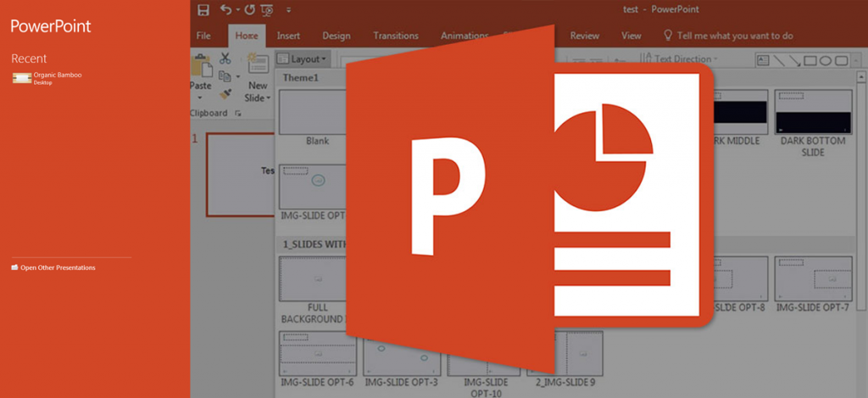This screenshot has height=398, width=868.
Task: Select the Oval shape icon
Action: pos(826,60)
